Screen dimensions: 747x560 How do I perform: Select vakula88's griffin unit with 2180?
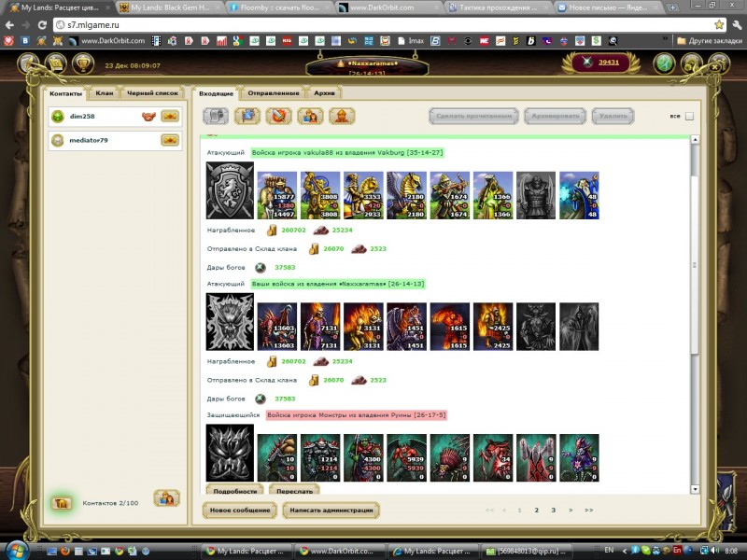(x=406, y=195)
